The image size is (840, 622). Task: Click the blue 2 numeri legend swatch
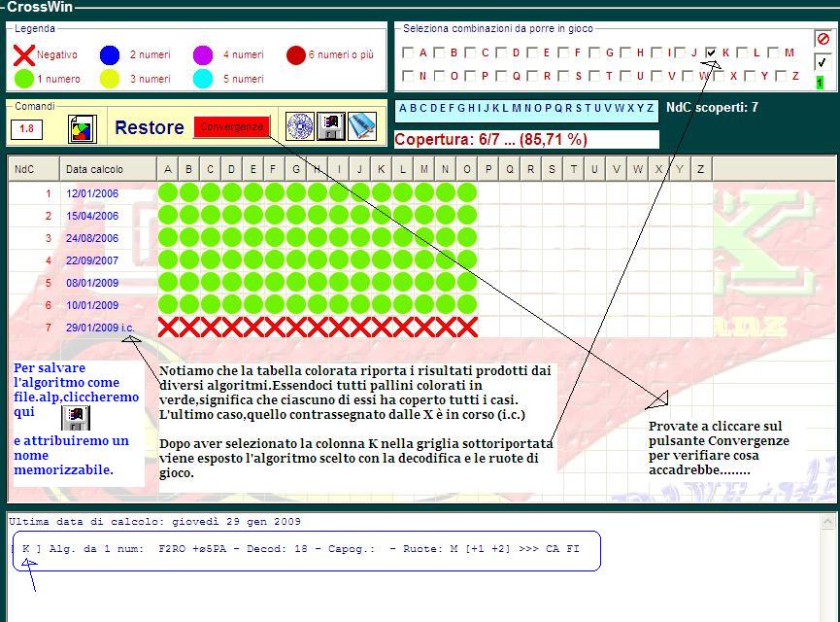110,54
